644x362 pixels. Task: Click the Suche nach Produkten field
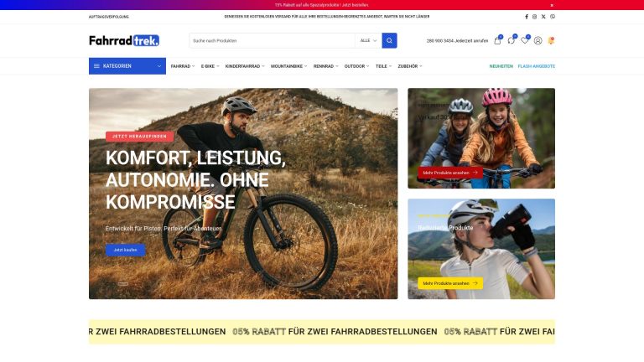pos(272,40)
